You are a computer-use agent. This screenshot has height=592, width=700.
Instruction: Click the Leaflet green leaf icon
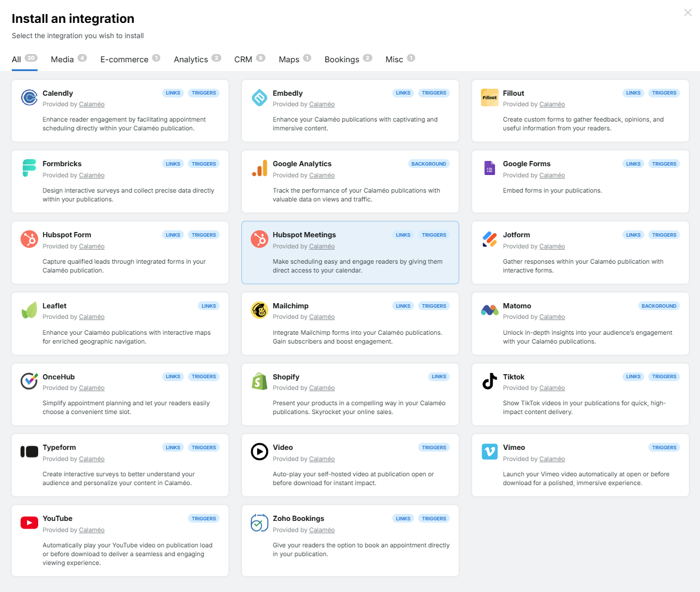29,310
